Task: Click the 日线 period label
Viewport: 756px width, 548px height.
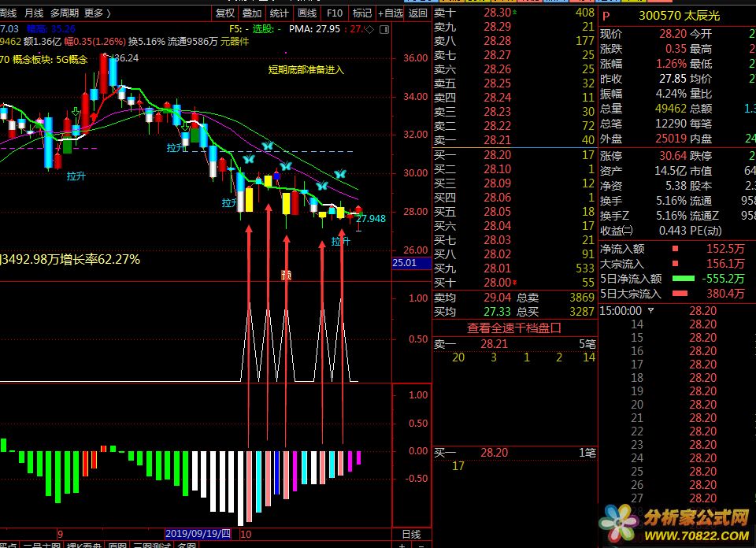Action: click(x=411, y=534)
